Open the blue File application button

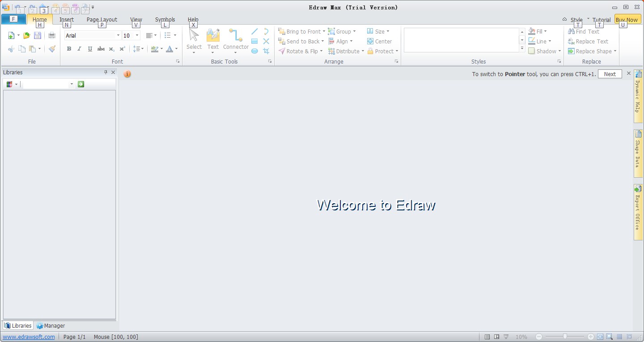coord(13,19)
